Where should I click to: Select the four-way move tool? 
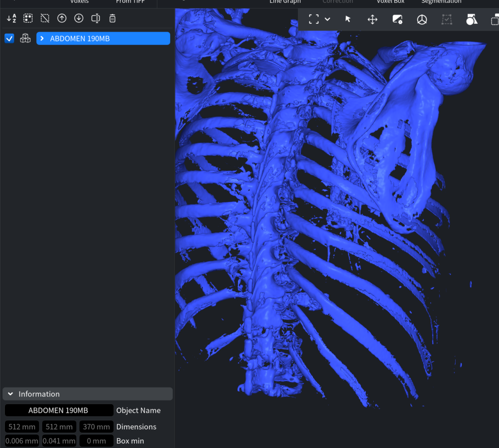(372, 19)
